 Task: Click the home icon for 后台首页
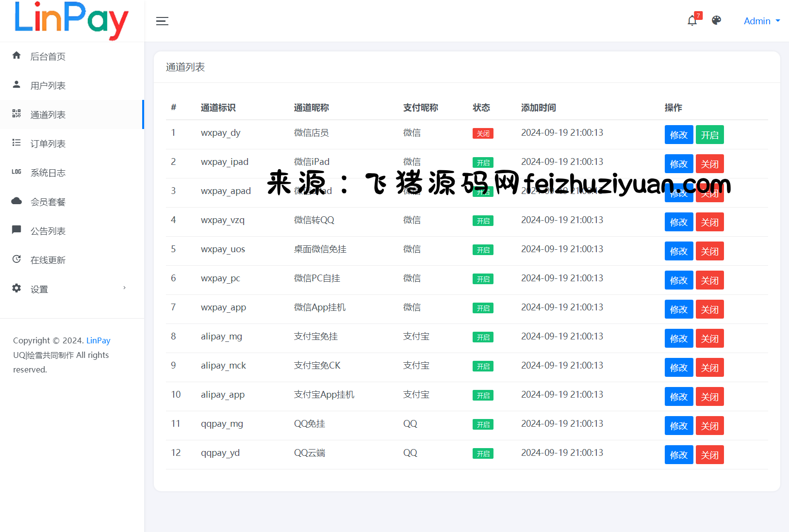pyautogui.click(x=16, y=56)
